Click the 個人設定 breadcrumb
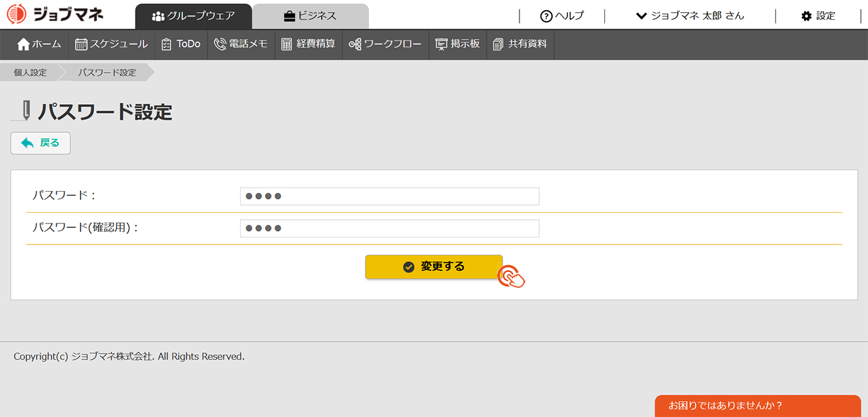Screen dimensions: 868x417 (31, 73)
